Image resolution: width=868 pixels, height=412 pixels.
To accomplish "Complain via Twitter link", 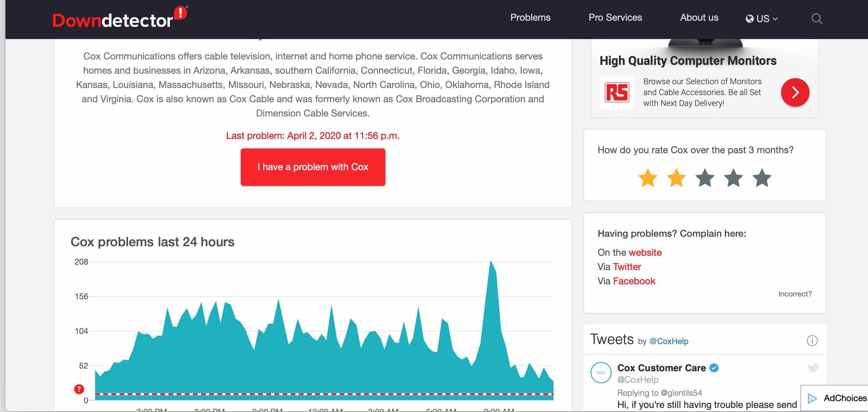I will pyautogui.click(x=627, y=267).
